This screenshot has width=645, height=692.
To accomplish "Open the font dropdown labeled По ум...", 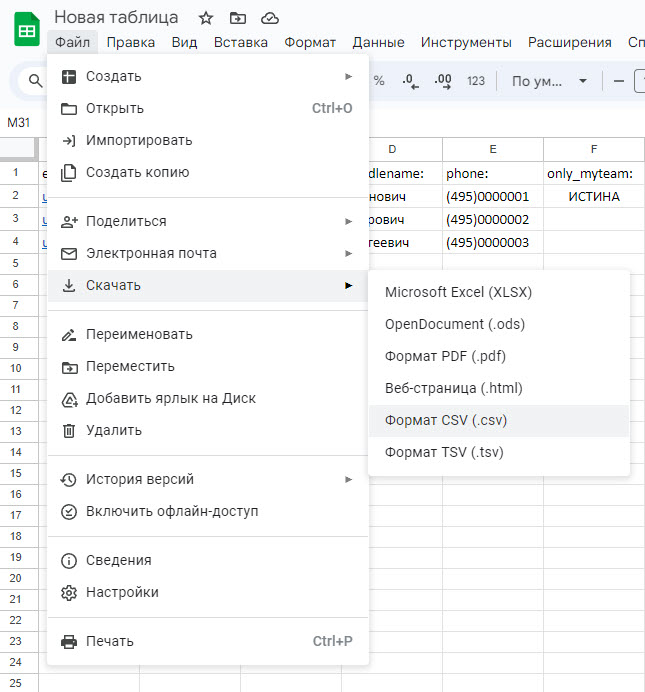I will click(549, 81).
